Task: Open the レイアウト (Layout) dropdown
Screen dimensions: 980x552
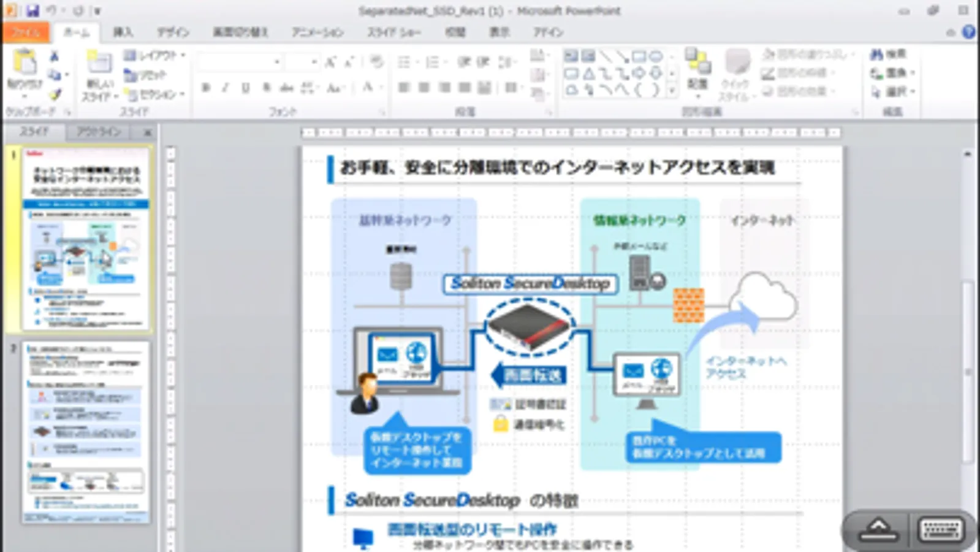Action: click(x=154, y=56)
